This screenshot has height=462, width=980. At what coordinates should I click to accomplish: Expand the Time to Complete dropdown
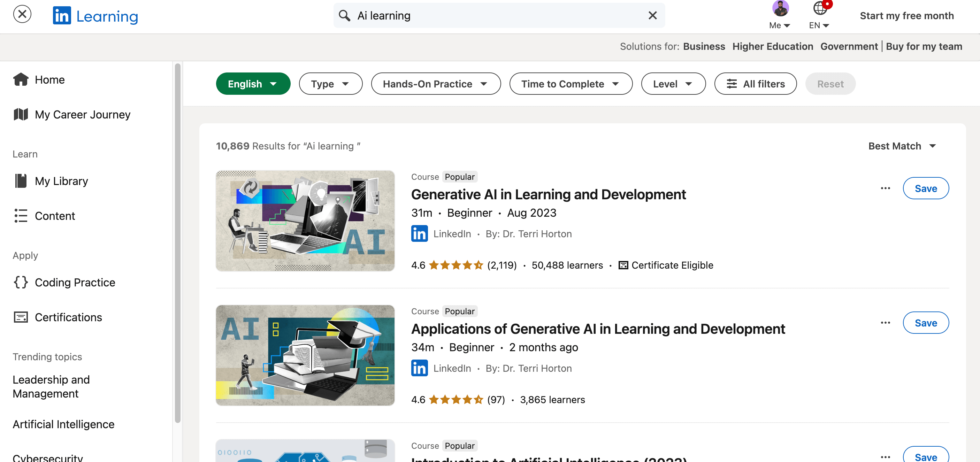[571, 83]
